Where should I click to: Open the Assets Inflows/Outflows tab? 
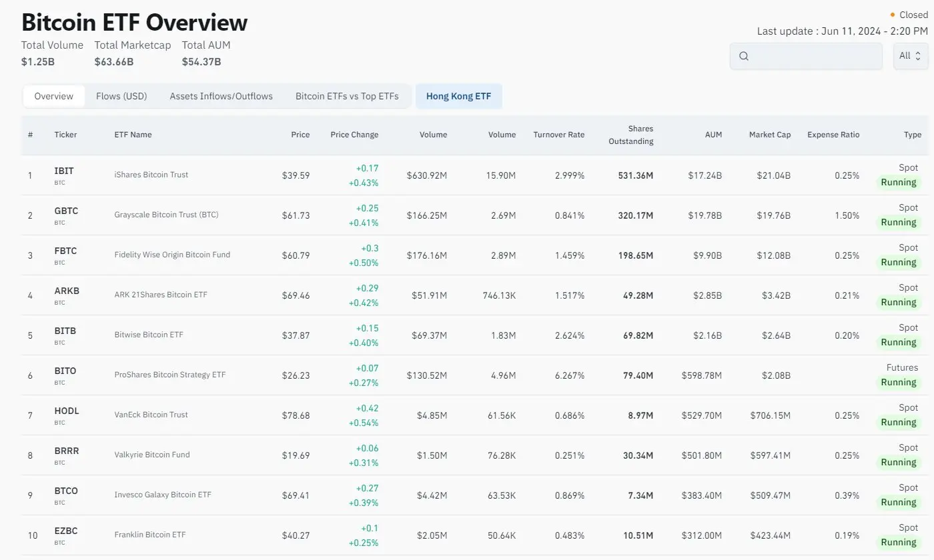click(x=221, y=96)
